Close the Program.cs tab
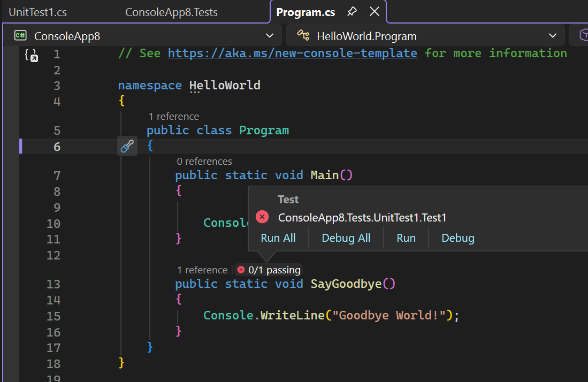Viewport: 588px width, 382px height. [x=375, y=12]
